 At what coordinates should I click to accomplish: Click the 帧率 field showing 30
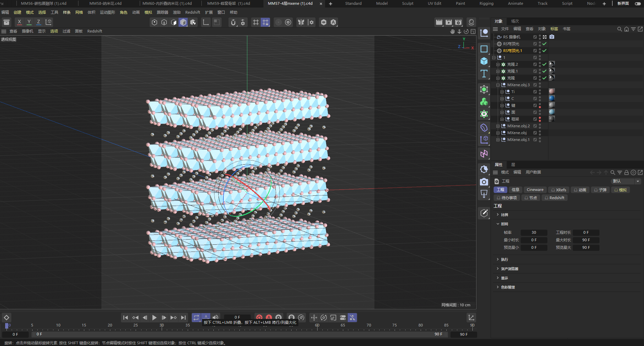(534, 232)
